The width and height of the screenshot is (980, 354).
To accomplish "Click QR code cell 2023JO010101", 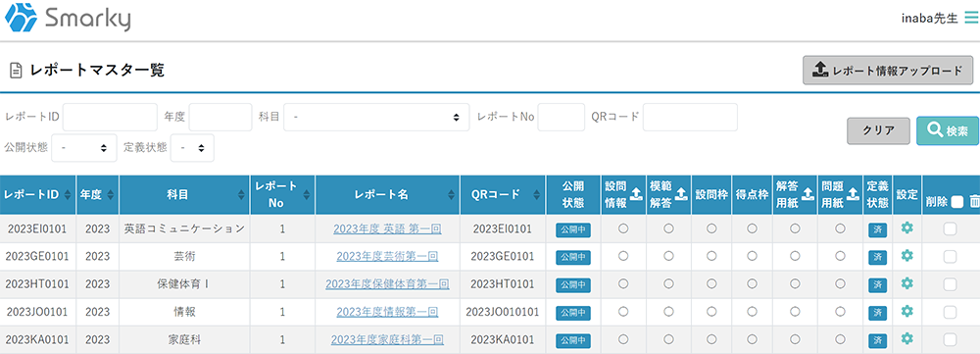I will coord(503,312).
